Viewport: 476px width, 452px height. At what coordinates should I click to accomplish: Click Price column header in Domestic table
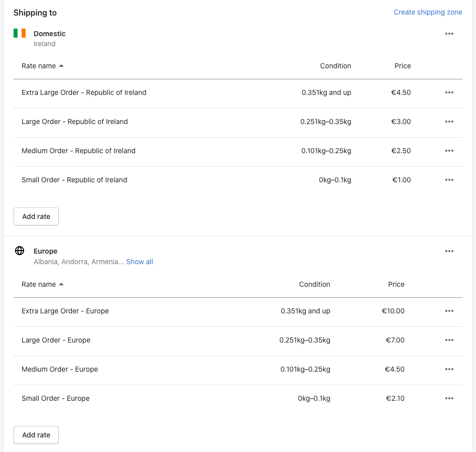pyautogui.click(x=403, y=66)
